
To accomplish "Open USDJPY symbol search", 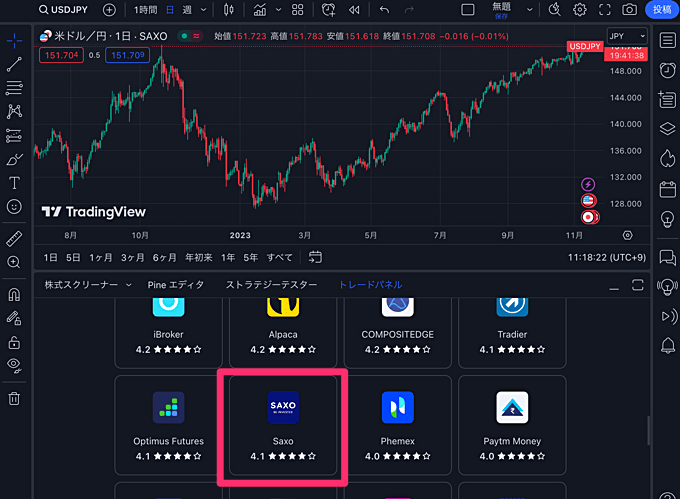I will [x=63, y=10].
